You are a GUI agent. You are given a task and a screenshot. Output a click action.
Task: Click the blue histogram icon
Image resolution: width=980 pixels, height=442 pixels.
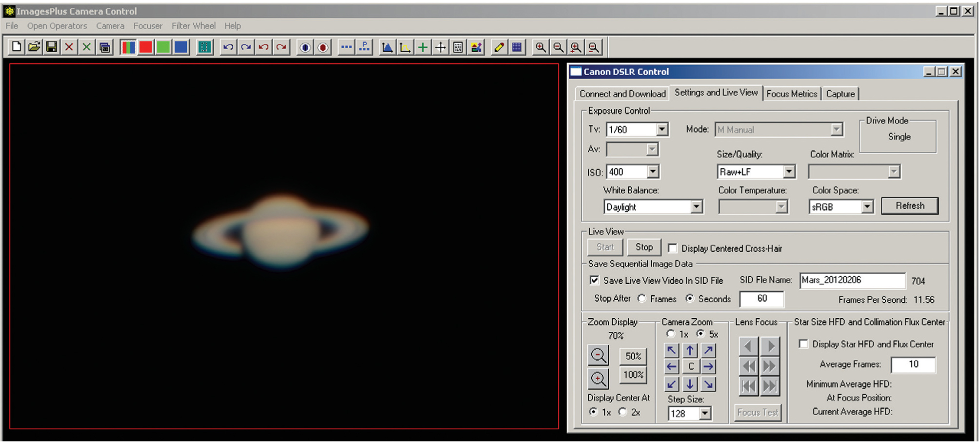(387, 47)
